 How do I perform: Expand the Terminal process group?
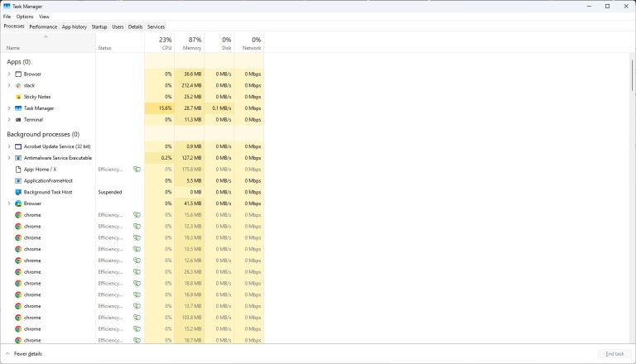(9, 120)
